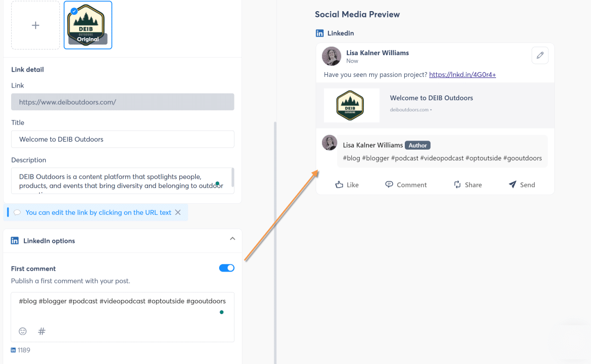Click the Comment speech bubble icon
591x364 pixels.
point(389,184)
